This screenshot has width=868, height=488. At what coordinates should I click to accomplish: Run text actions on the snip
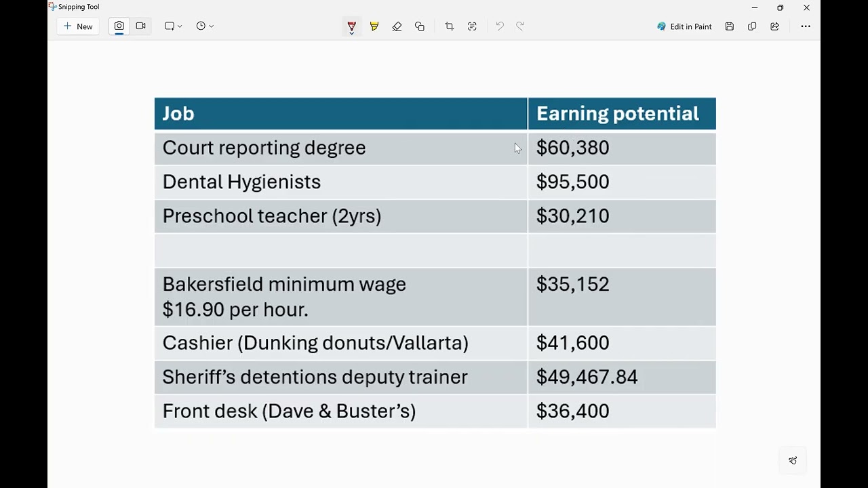pyautogui.click(x=472, y=26)
